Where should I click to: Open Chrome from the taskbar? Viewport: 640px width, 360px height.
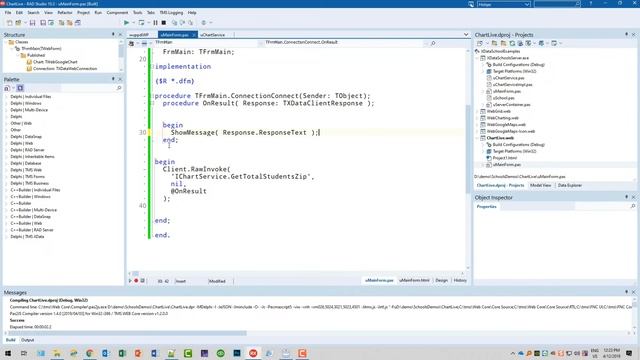click(89, 353)
